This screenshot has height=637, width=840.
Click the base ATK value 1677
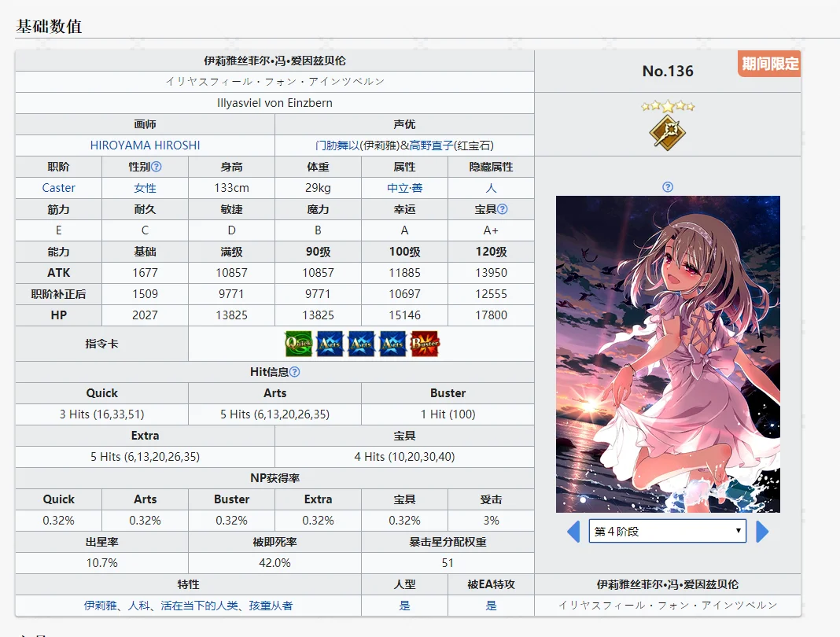(x=146, y=273)
